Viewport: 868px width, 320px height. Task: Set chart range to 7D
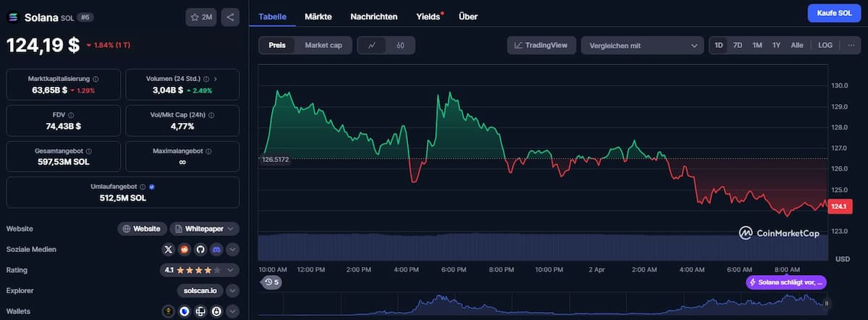tap(738, 45)
